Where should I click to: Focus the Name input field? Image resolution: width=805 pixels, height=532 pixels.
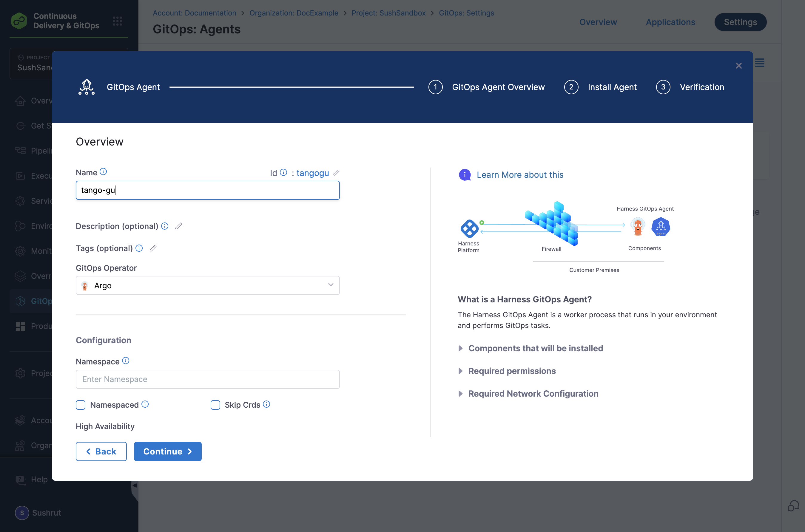tap(208, 190)
